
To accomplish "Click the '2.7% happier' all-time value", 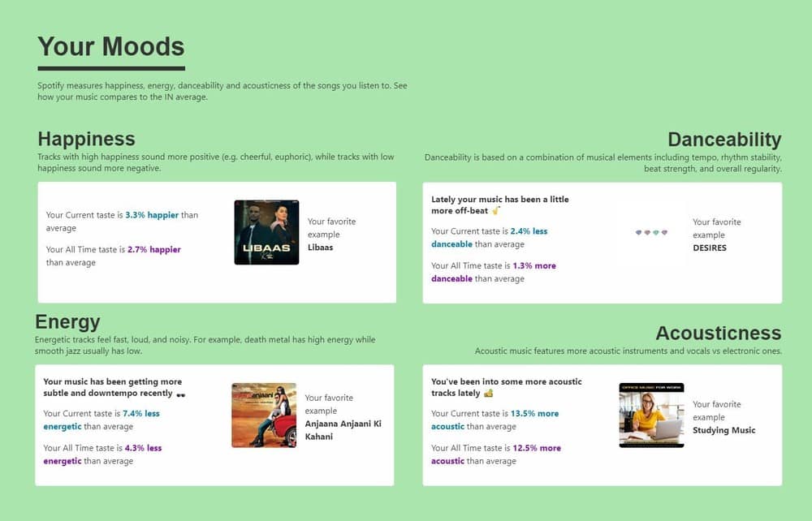I will pos(153,250).
